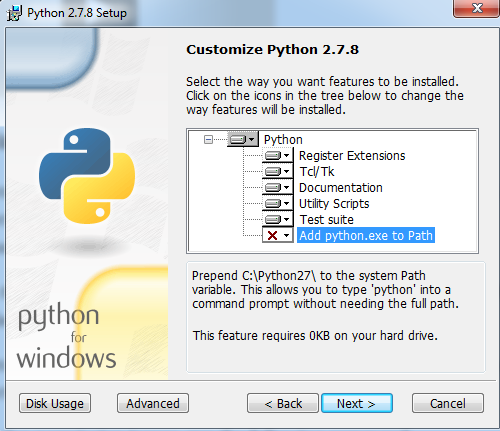Select the Test suite tree item
This screenshot has width=500, height=431.
[327, 220]
